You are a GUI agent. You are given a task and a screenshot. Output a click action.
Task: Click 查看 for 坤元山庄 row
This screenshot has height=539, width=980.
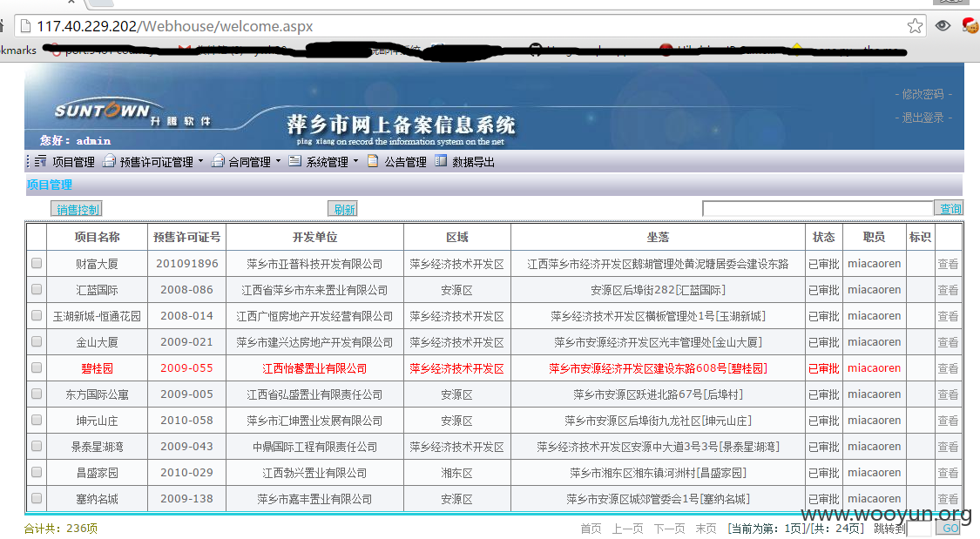point(948,421)
